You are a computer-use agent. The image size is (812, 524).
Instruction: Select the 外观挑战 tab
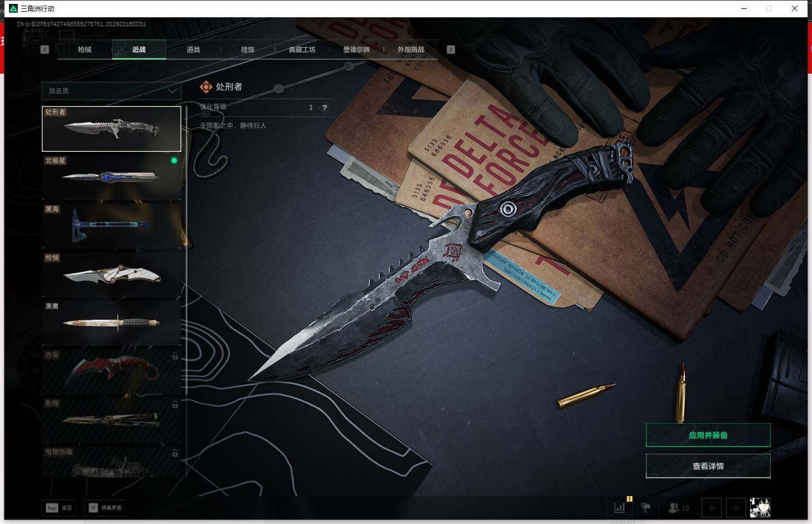pyautogui.click(x=410, y=50)
